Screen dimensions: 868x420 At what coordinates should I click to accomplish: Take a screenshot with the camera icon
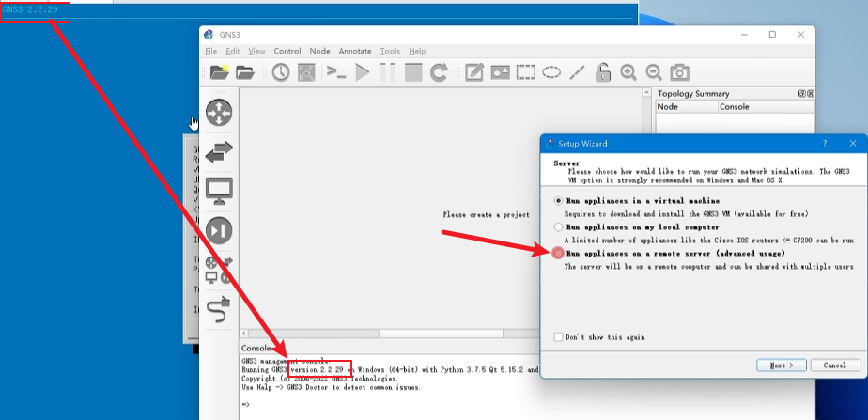coord(679,72)
